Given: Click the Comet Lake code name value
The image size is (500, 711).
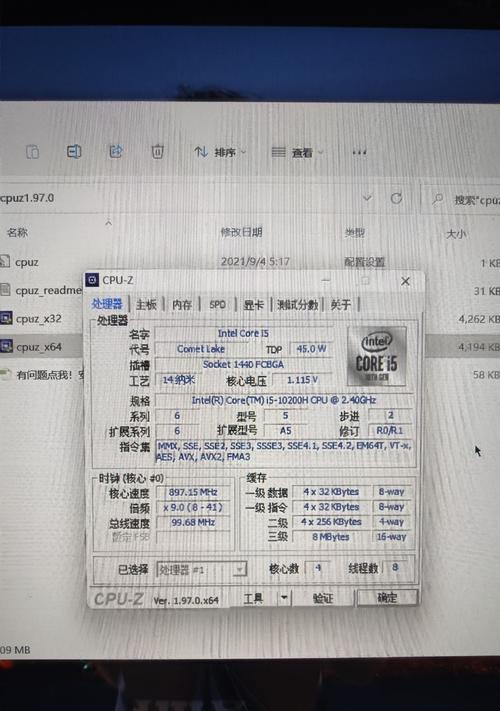Looking at the screenshot, I should [x=201, y=349].
